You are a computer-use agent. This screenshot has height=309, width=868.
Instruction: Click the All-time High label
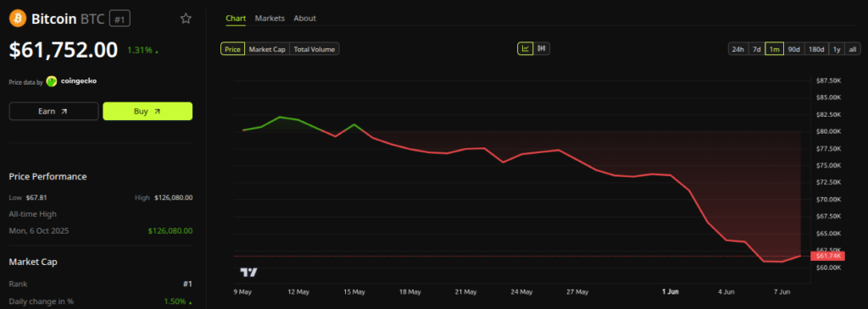[33, 214]
